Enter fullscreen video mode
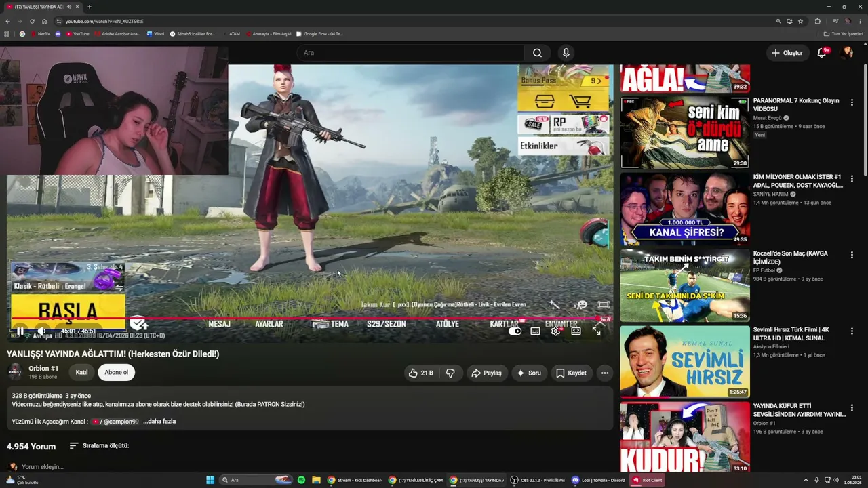This screenshot has height=488, width=868. click(x=597, y=331)
